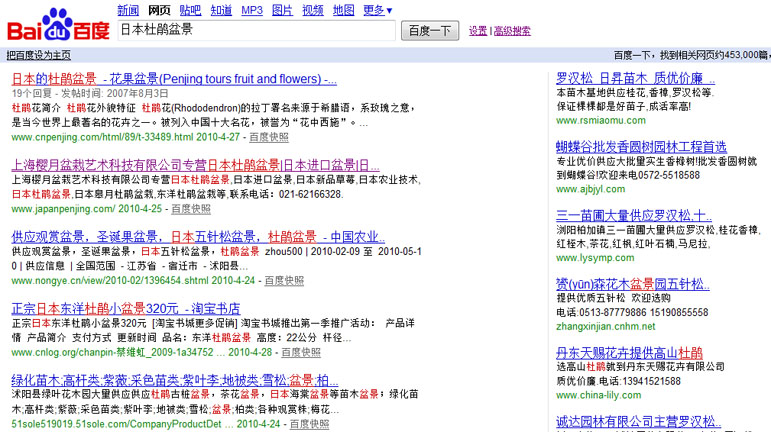
Task: Open ad link 丹东天赐花卉提供高山杜鹃
Action: tap(629, 353)
